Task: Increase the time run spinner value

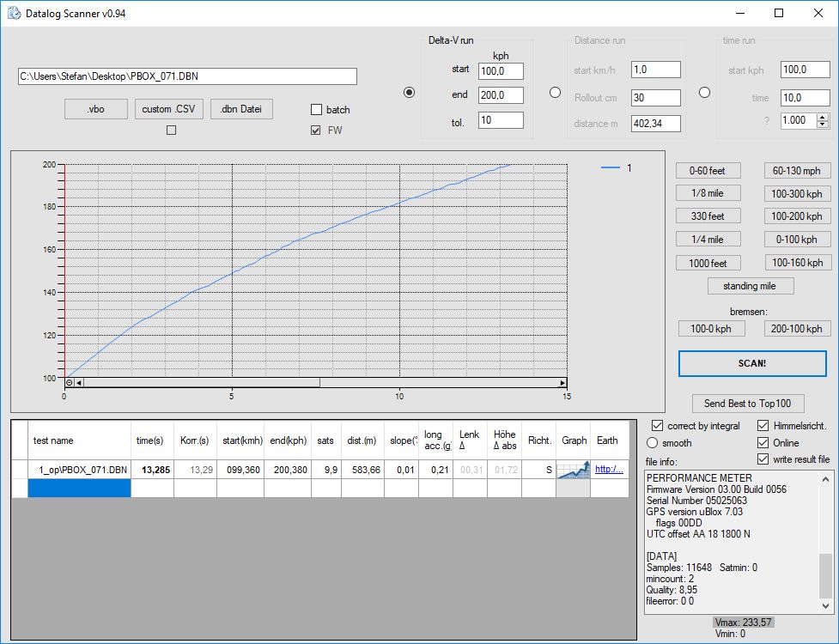Action: [823, 117]
